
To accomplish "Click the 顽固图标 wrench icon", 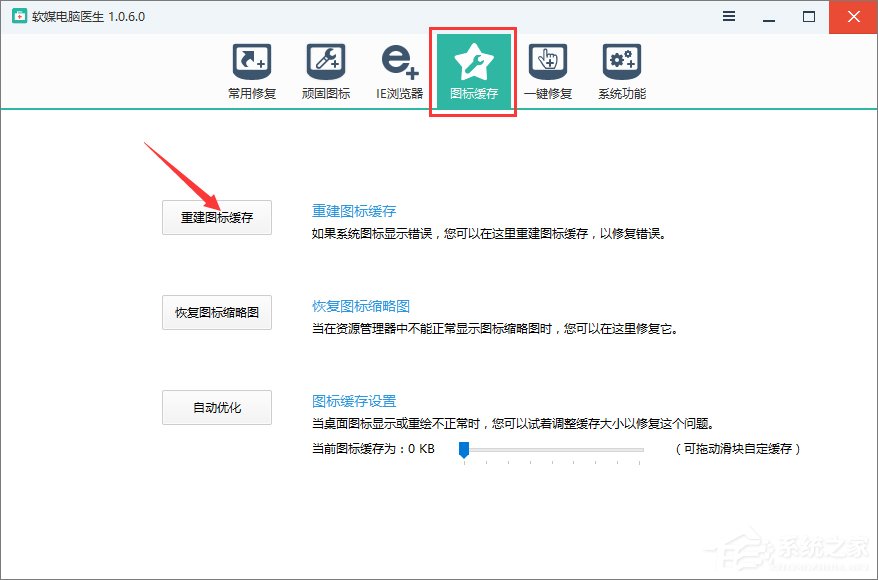I will (325, 60).
